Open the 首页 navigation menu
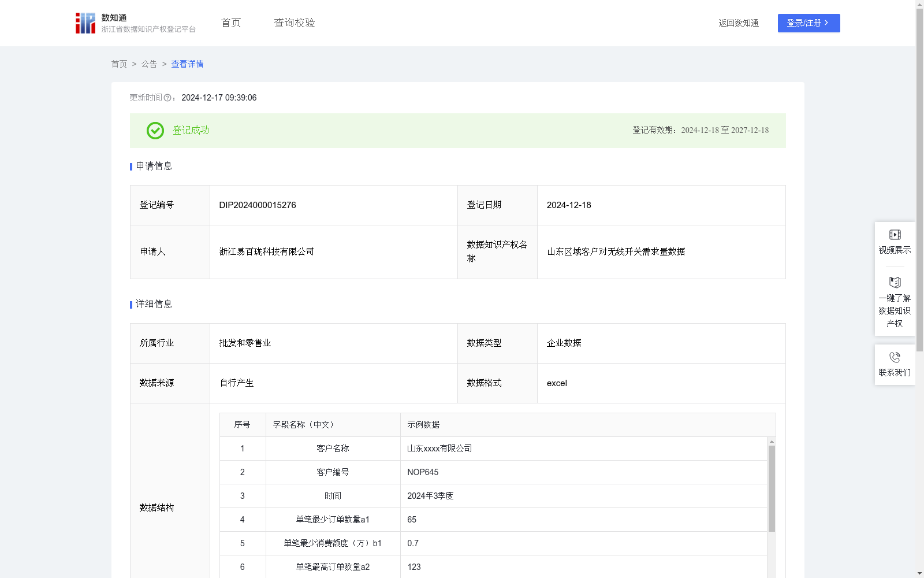Viewport: 924px width, 578px height. [x=231, y=23]
